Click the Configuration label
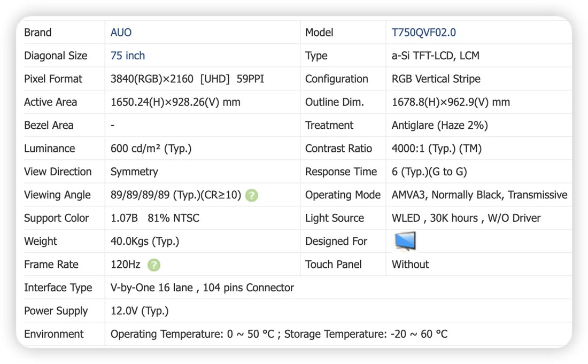 (336, 79)
